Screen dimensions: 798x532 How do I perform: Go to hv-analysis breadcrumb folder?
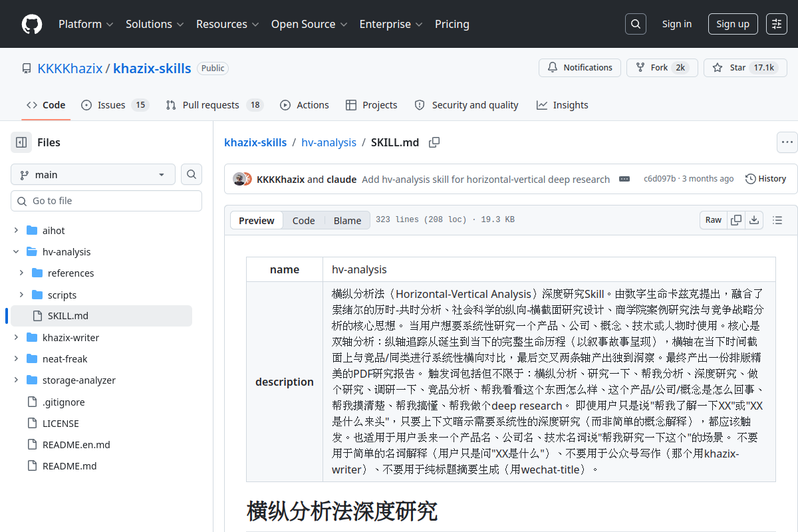tap(329, 142)
